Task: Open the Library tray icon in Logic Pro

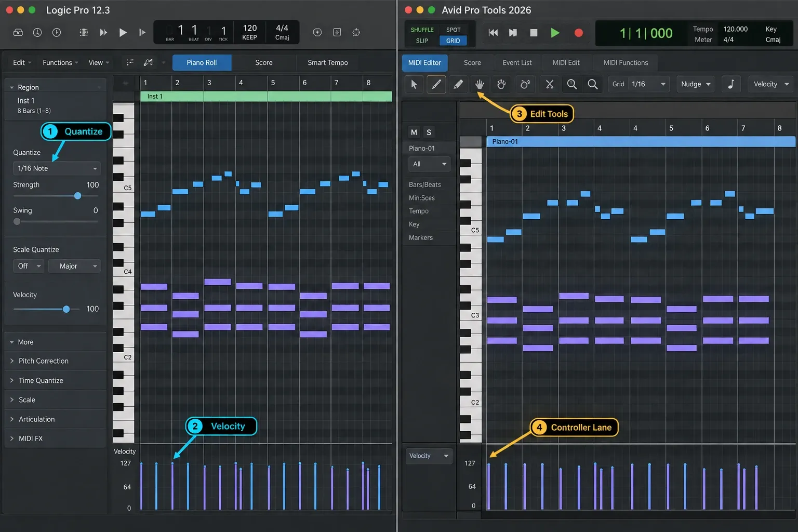Action: tap(18, 32)
